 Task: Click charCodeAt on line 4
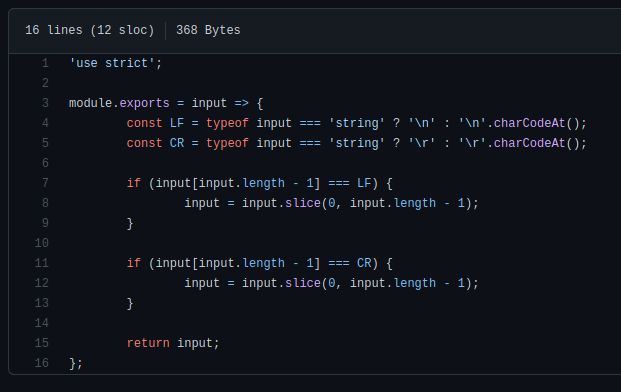pos(529,123)
